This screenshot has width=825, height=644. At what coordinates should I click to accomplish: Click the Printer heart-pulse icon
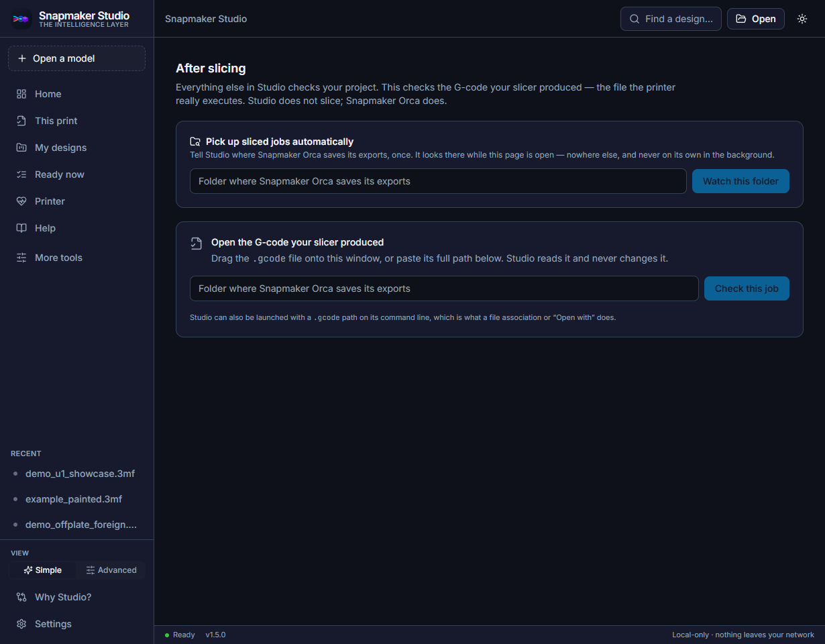(21, 201)
